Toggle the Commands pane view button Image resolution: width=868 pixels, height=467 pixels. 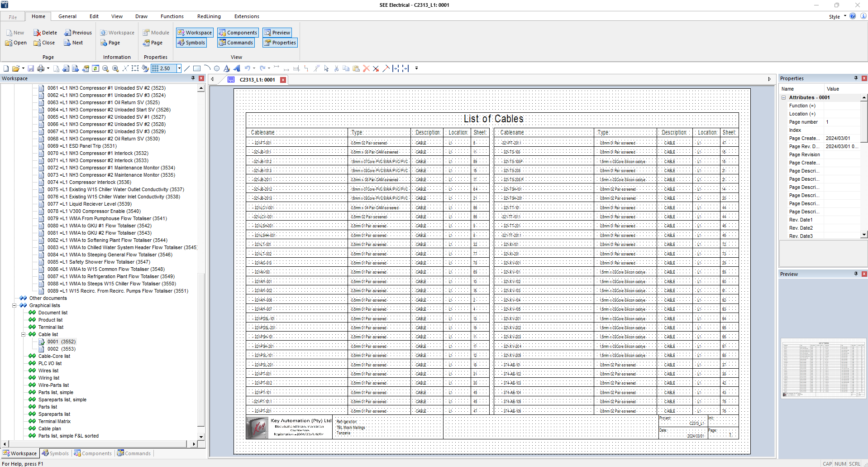236,43
